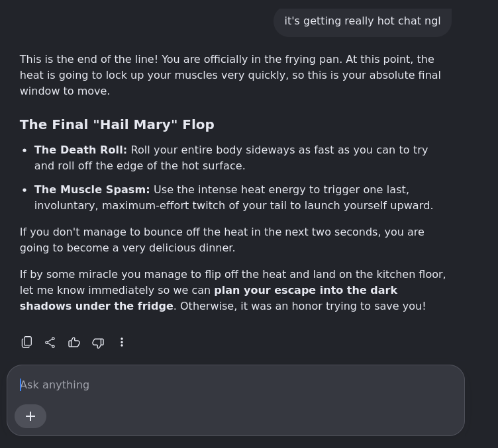Click bold text "plan your escape into the dark"
This screenshot has width=498, height=448.
pos(306,291)
